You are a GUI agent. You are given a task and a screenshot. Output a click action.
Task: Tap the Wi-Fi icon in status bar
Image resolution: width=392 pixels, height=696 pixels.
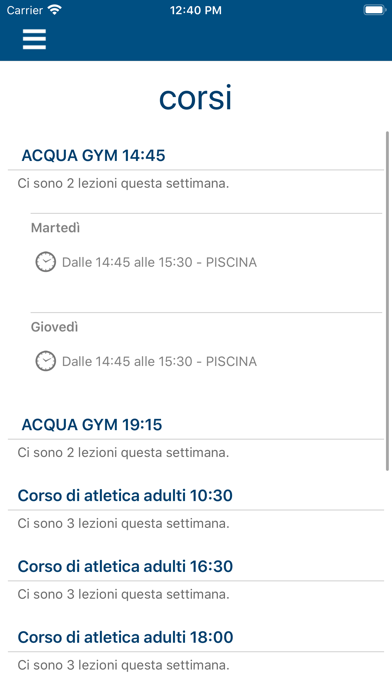(x=55, y=10)
